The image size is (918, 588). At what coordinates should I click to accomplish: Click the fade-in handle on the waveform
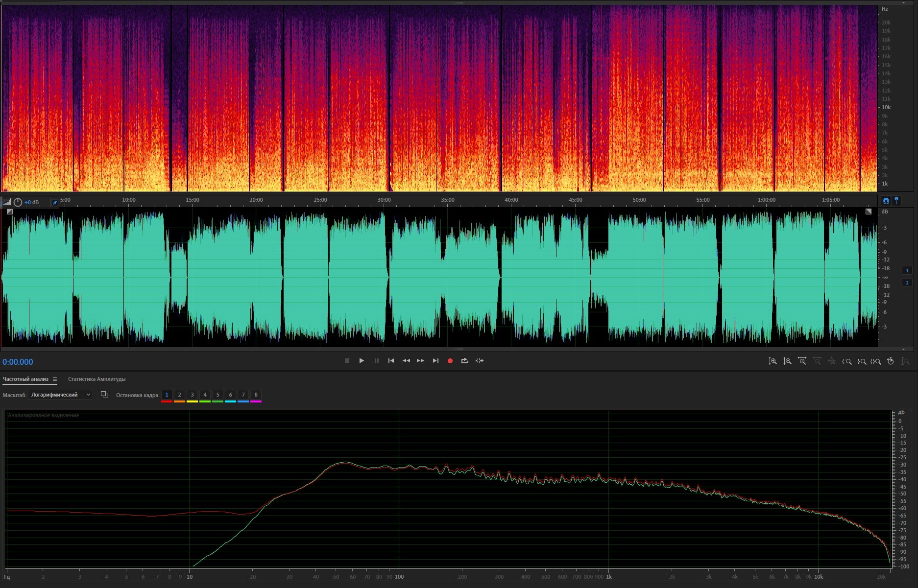(10, 212)
